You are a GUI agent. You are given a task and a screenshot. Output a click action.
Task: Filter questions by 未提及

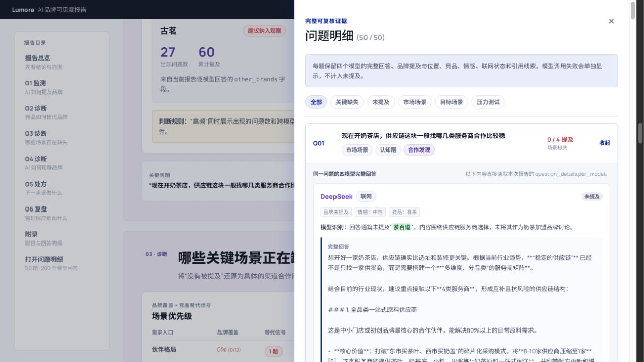tap(381, 102)
